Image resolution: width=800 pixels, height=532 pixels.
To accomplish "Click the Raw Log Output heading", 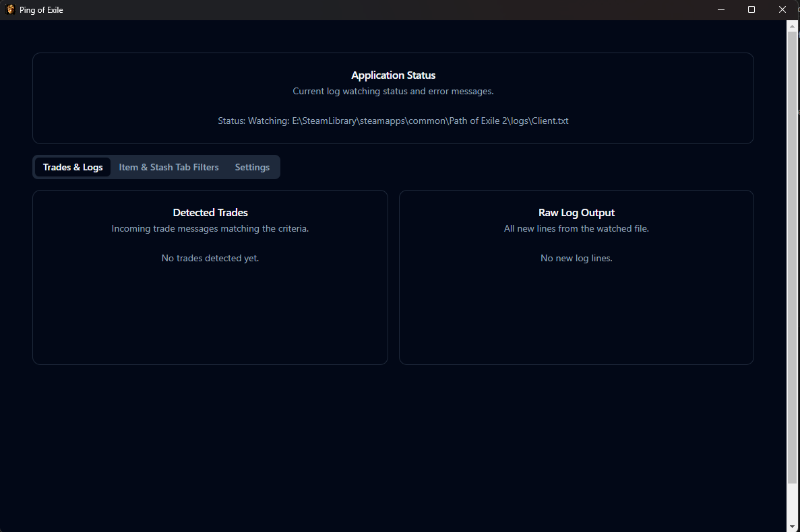I will coord(576,213).
